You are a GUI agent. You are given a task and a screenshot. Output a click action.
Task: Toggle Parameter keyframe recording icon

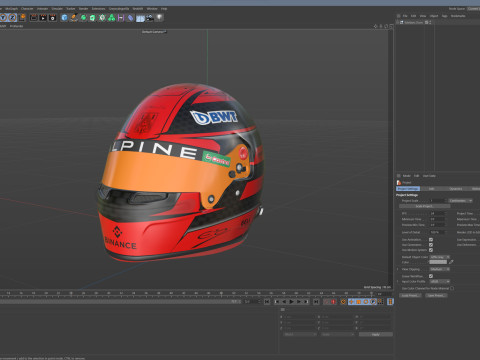tap(373, 302)
